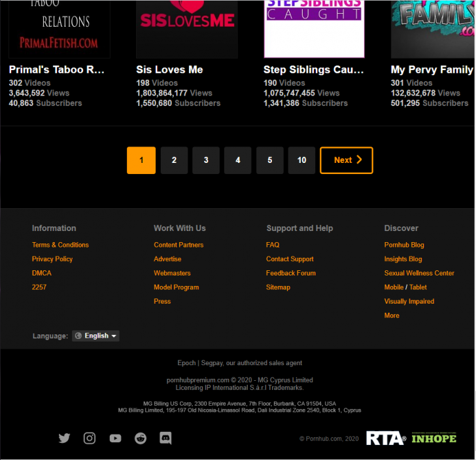
Task: Open the Advertise link
Action: pos(167,259)
